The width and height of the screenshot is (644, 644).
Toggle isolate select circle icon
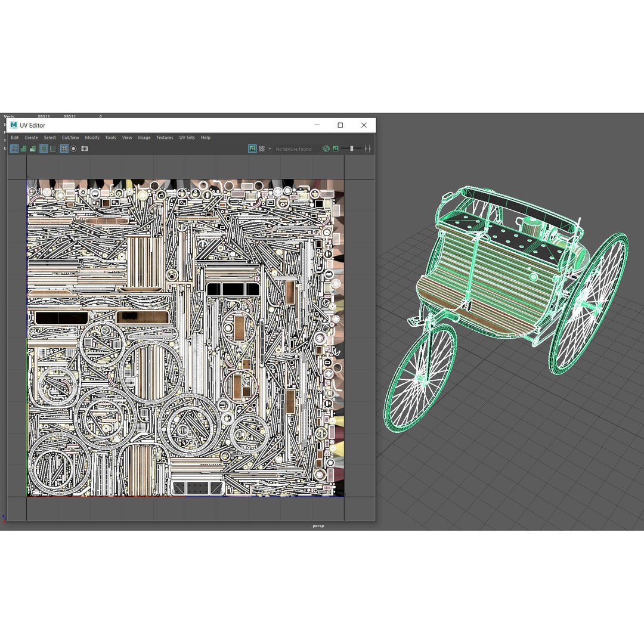[x=73, y=148]
